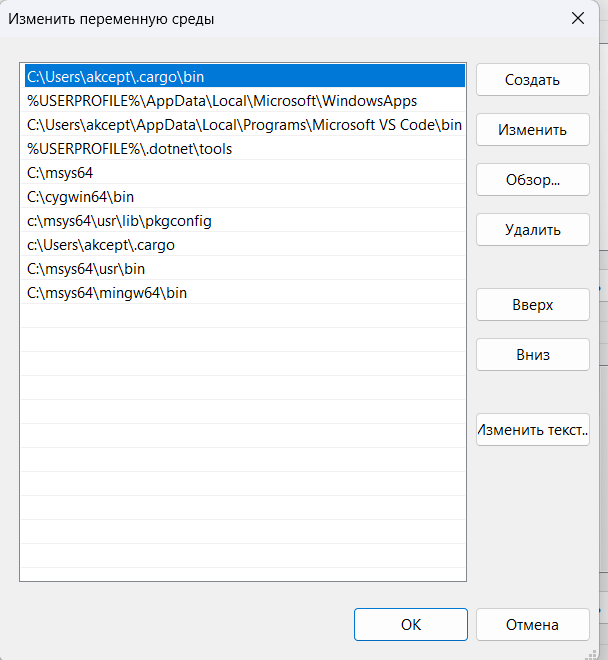Move entry down with Вниз
608x660 pixels.
(532, 354)
